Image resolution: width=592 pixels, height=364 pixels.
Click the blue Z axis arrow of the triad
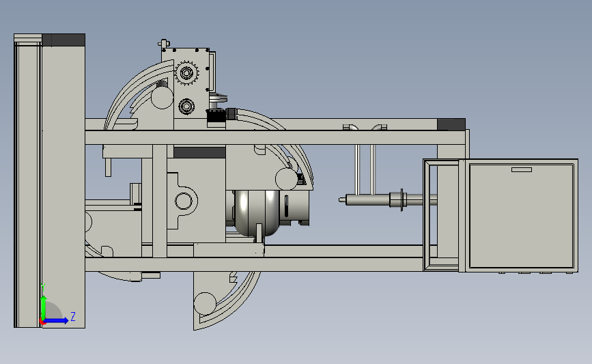click(57, 320)
